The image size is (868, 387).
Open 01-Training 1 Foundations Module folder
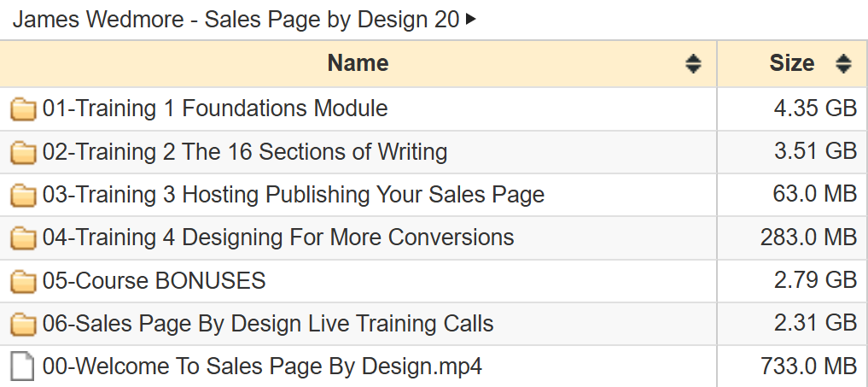[215, 108]
